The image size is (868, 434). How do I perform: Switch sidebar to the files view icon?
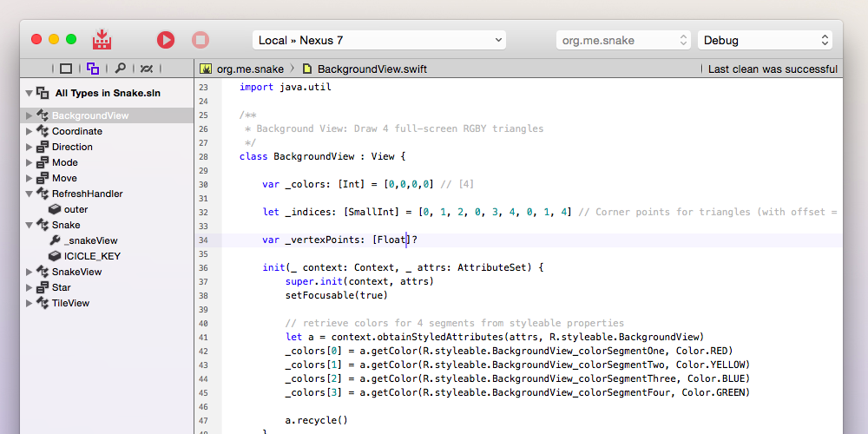66,69
